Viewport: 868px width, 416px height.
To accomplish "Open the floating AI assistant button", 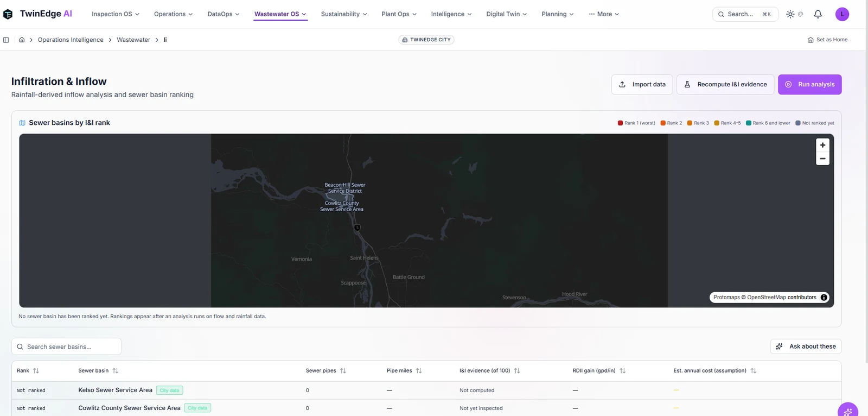I will pyautogui.click(x=848, y=411).
